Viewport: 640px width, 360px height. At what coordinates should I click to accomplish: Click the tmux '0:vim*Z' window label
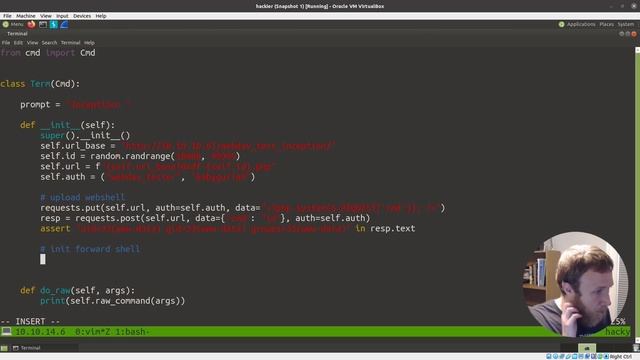[93, 332]
